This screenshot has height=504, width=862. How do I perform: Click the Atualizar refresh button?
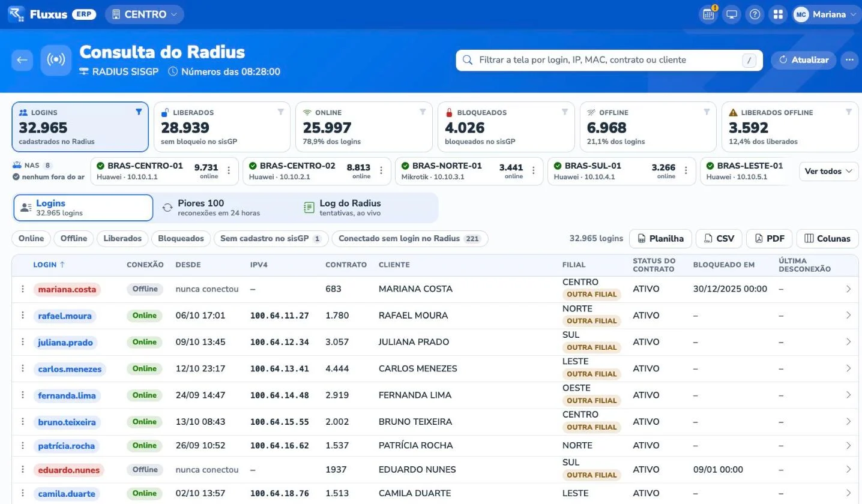point(803,60)
